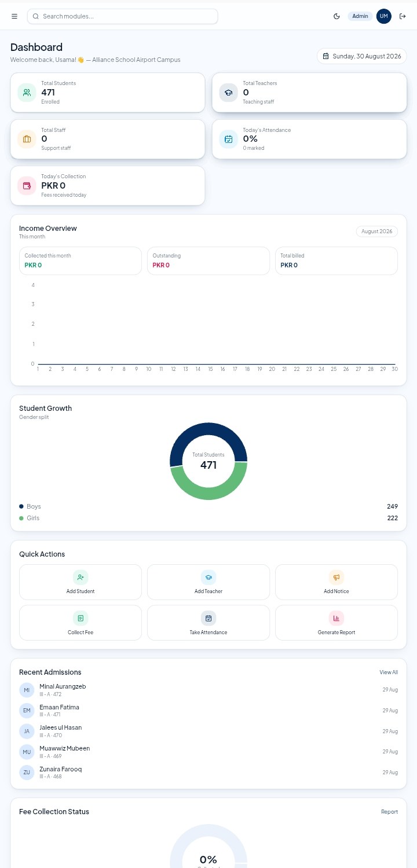
Task: Toggle dark mode moon icon
Action: [x=336, y=16]
